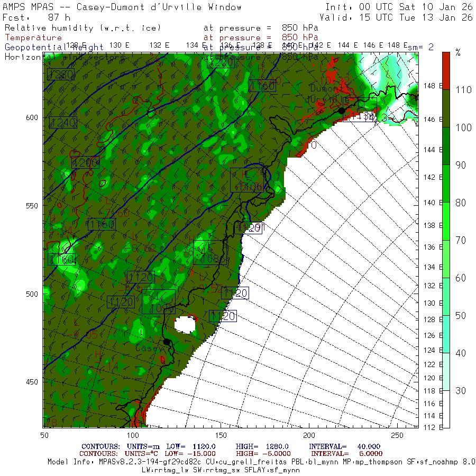The image size is (476, 476).
Task: Click the 'Horizontal wind vectors' label
Action: [x=65, y=57]
